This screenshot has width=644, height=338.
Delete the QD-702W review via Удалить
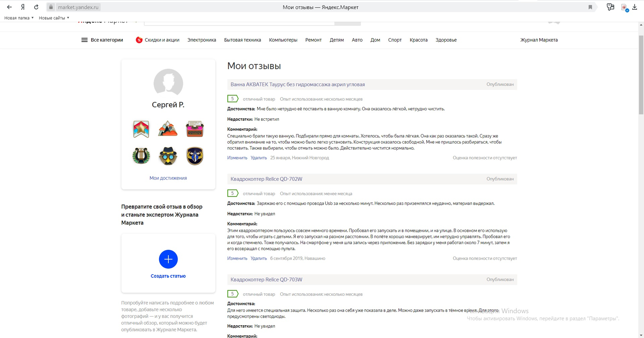tap(258, 258)
